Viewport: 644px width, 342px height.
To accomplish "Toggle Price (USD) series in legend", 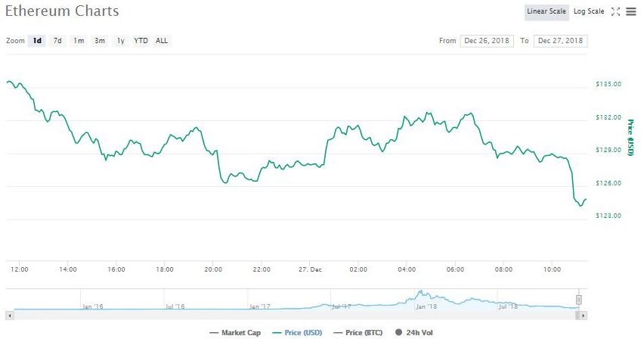I will (298, 333).
